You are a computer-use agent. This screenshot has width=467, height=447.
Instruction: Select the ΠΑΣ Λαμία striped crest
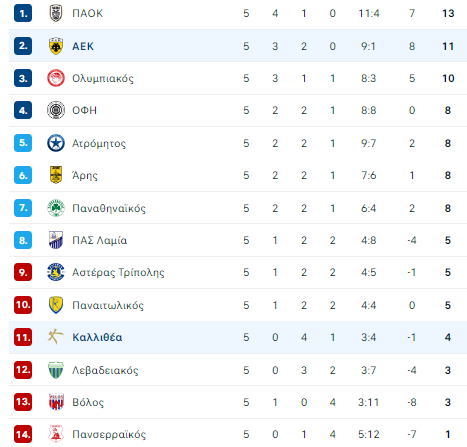click(x=56, y=240)
